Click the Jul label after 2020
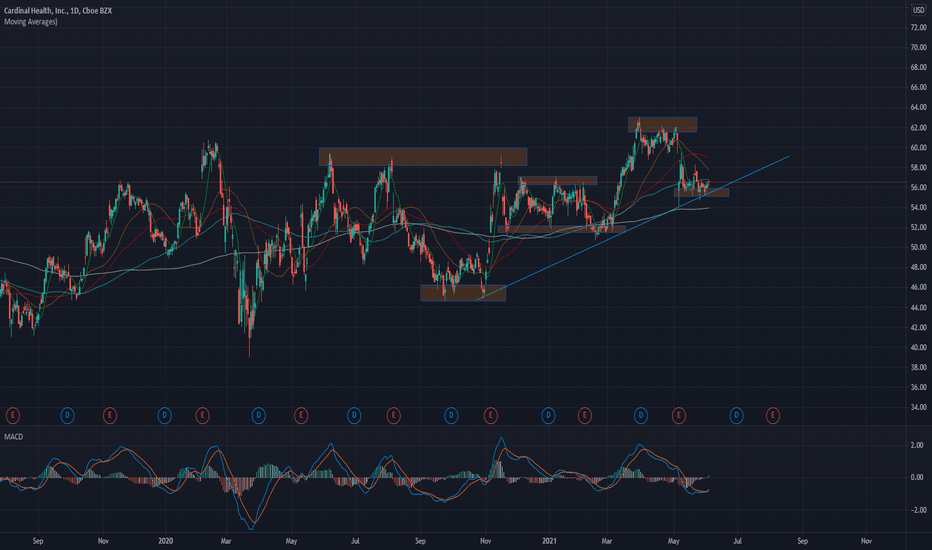 pyautogui.click(x=355, y=541)
